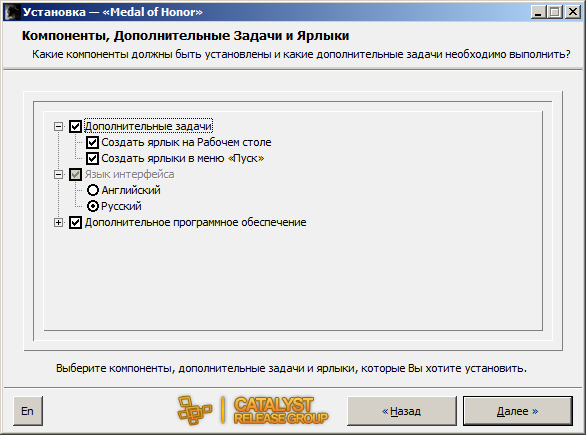The image size is (586, 435).
Task: Select the Русский radio button
Action: [93, 206]
